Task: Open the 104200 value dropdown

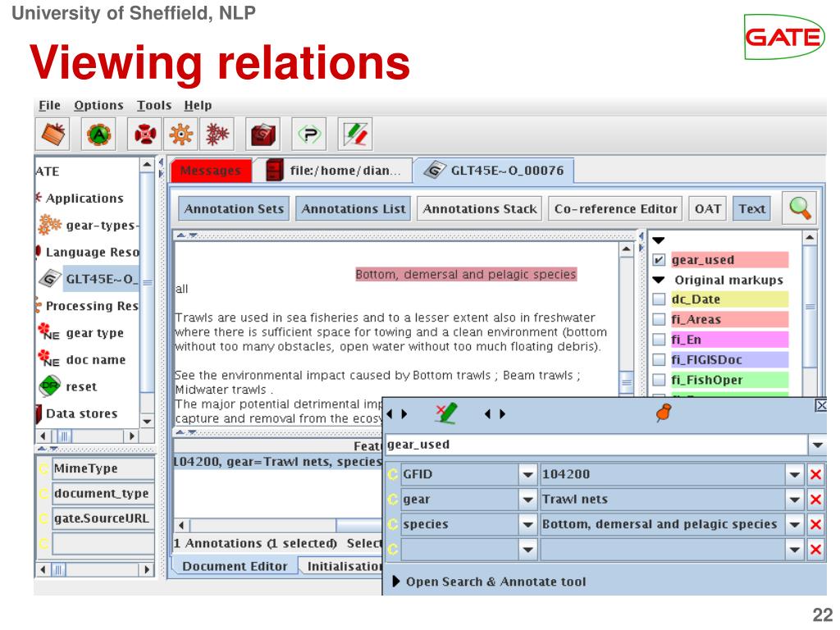Action: (x=794, y=474)
